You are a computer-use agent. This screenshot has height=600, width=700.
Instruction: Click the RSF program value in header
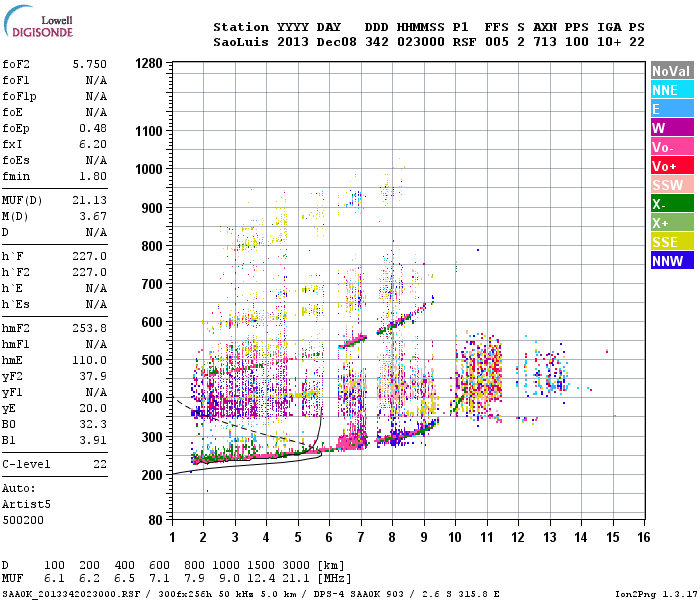[464, 42]
